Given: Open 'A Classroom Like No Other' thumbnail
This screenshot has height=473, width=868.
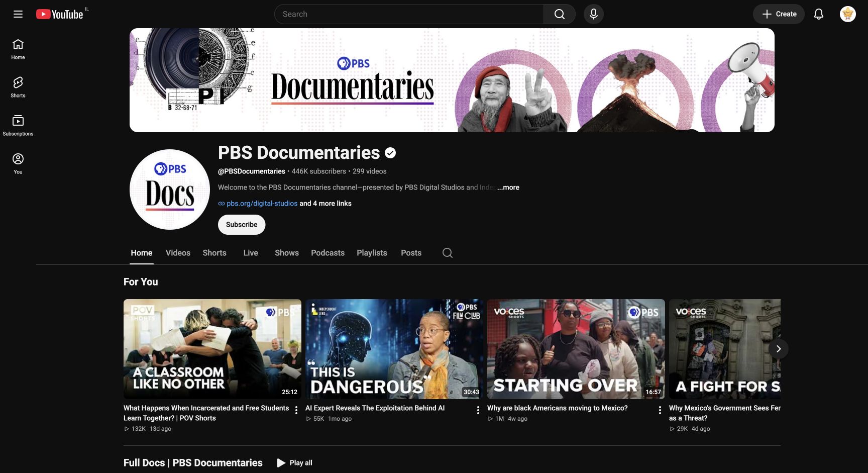Looking at the screenshot, I should coord(212,349).
